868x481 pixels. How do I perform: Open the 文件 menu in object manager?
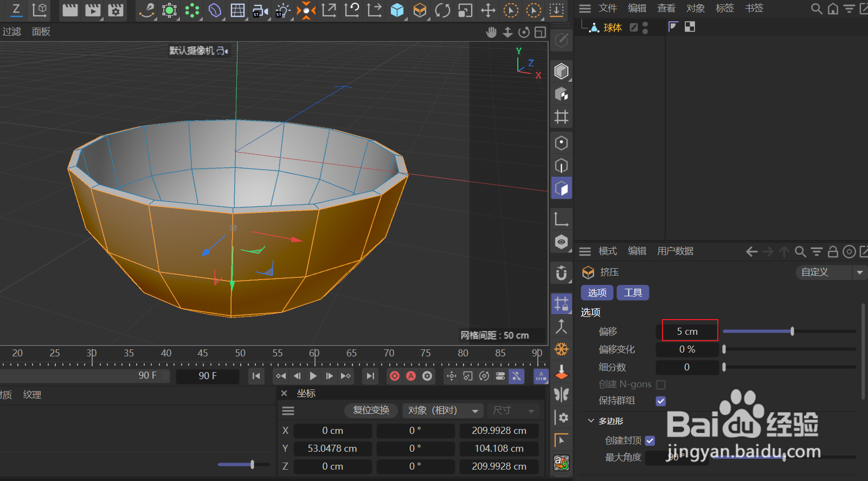click(x=607, y=8)
